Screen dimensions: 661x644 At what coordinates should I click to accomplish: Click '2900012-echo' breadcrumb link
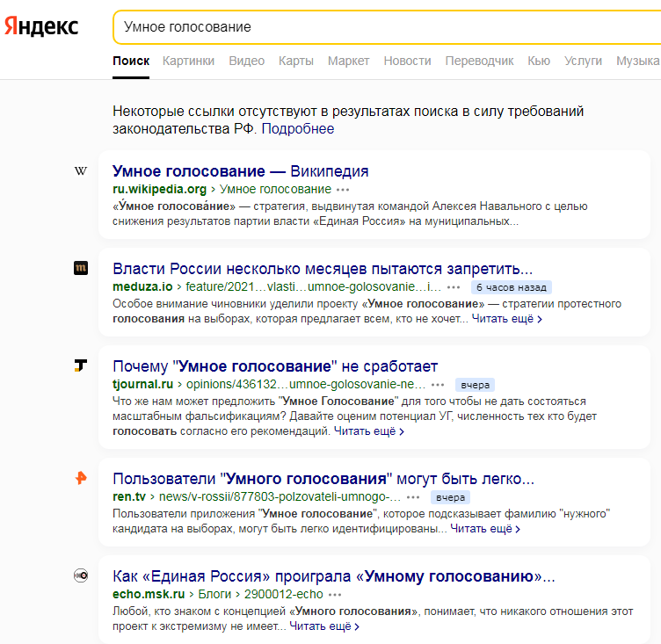coord(283,594)
